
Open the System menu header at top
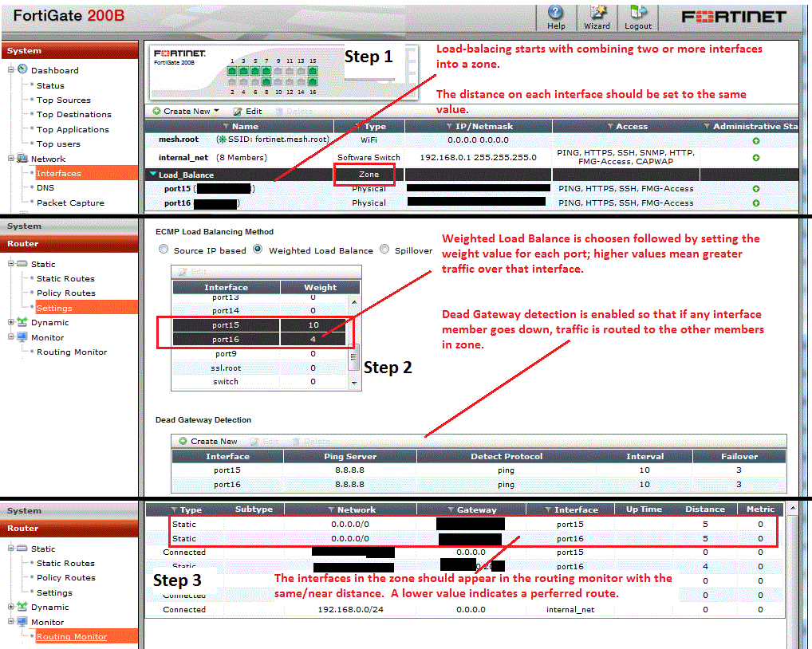(70, 51)
